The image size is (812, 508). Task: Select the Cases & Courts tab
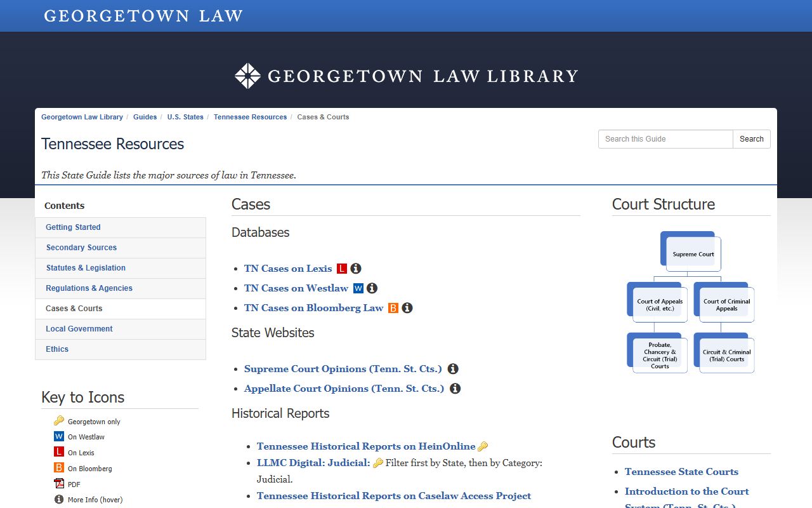121,309
